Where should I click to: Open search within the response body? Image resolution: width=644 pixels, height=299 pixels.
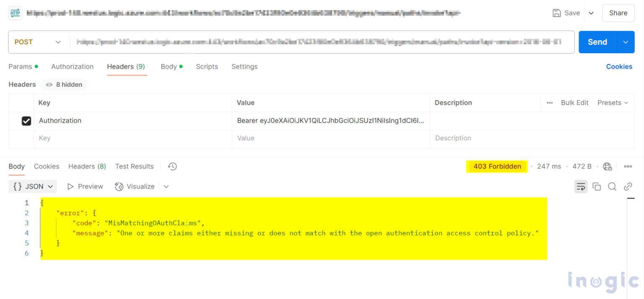click(612, 186)
